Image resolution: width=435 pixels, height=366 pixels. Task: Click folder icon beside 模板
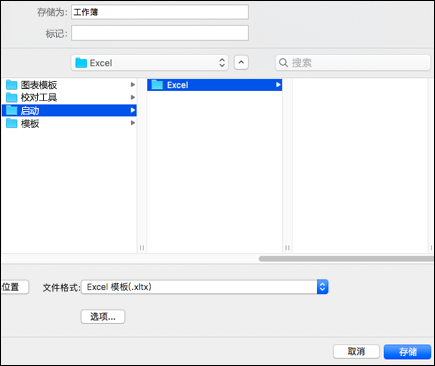pos(12,123)
